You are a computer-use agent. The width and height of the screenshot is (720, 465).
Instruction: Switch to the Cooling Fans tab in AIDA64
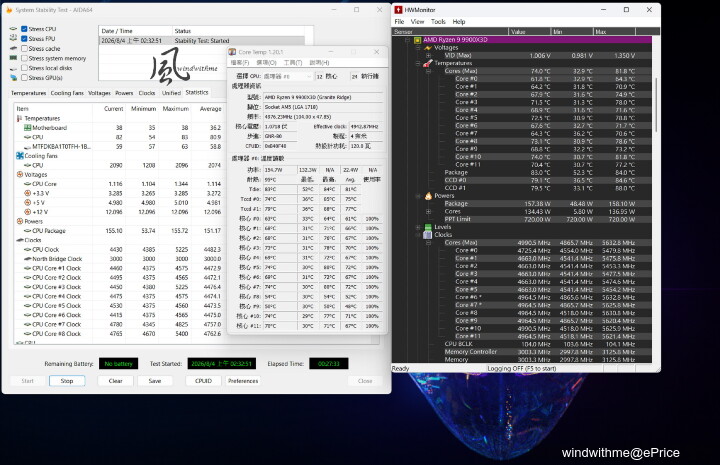[x=67, y=93]
